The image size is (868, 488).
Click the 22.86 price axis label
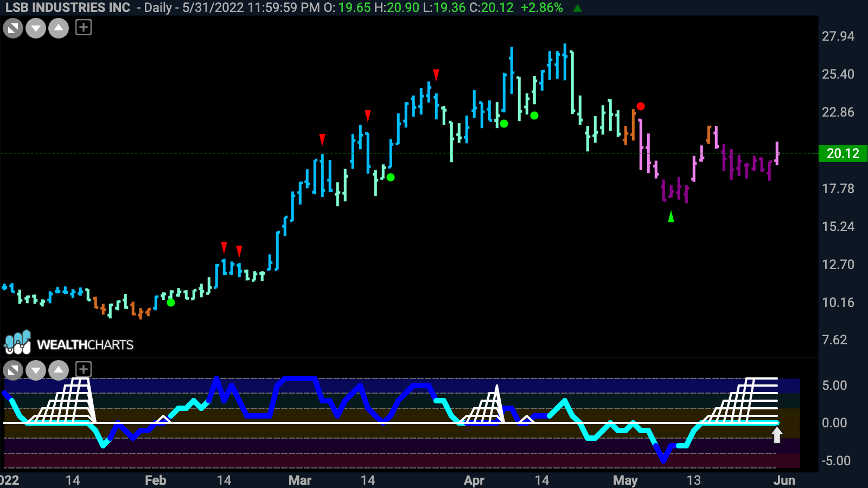coord(838,112)
